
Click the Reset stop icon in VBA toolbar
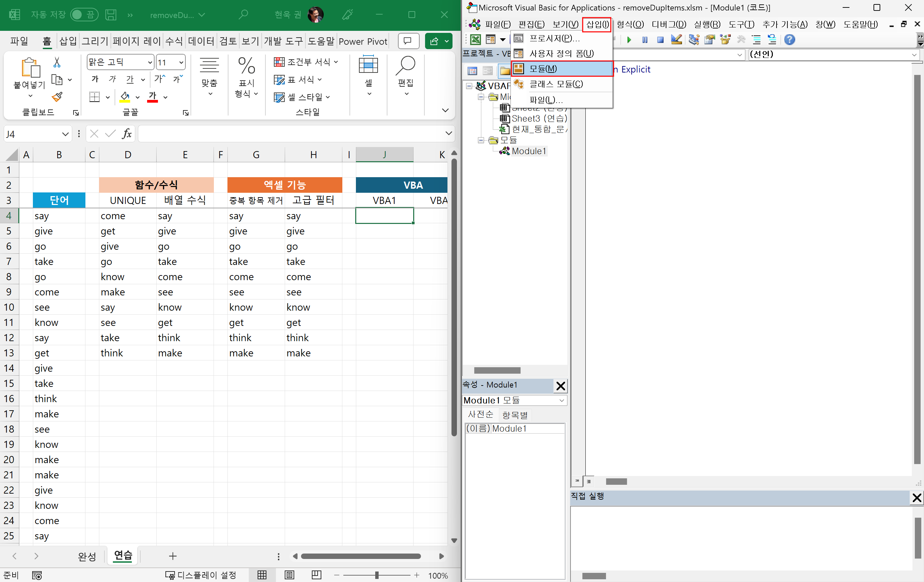tap(660, 40)
